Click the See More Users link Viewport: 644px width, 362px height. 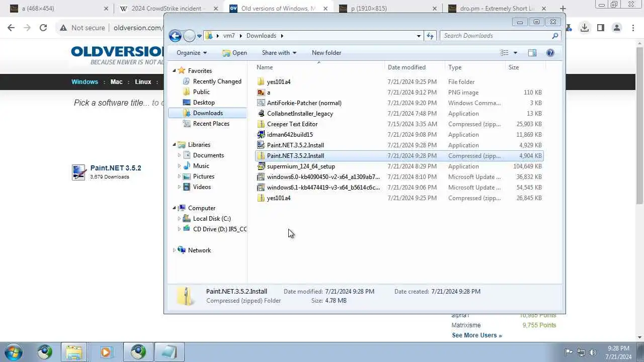pyautogui.click(x=476, y=335)
